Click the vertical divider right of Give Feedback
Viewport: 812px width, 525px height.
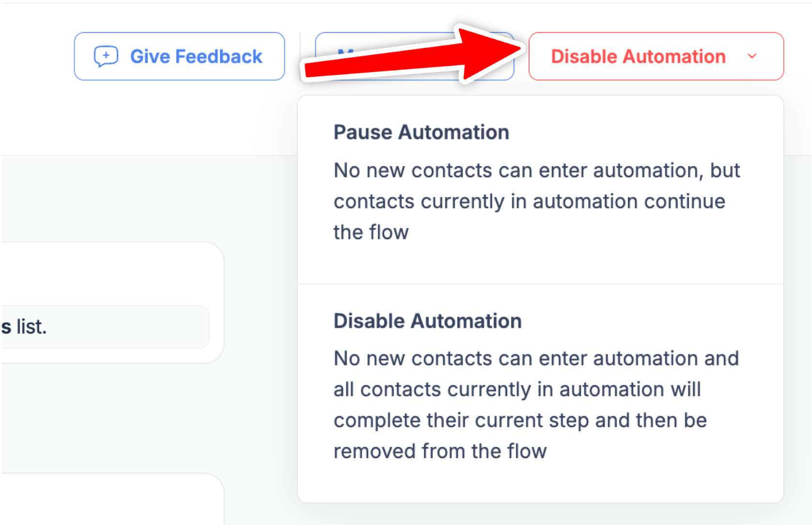point(300,56)
